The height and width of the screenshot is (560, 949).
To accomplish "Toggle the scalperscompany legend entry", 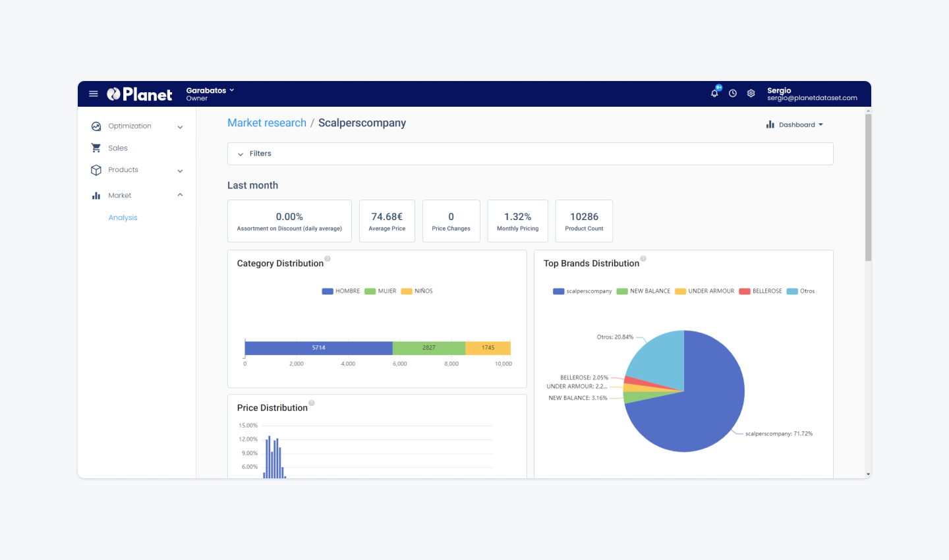I will point(583,291).
